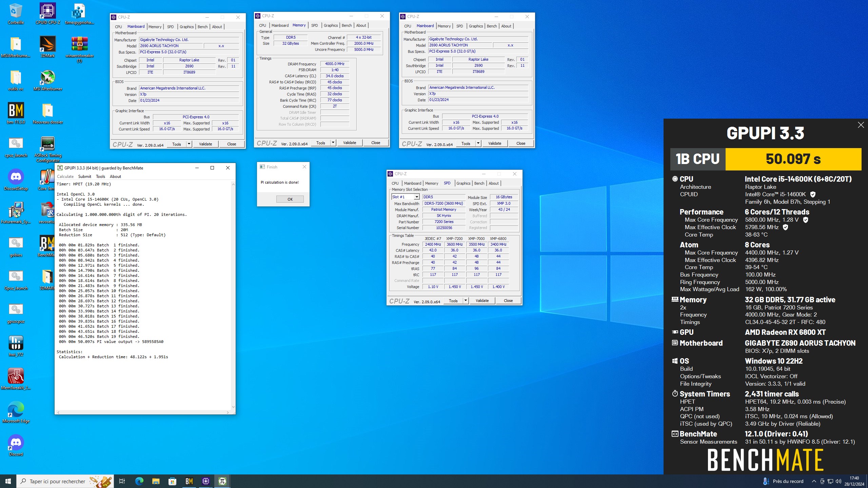Screen dimensions: 868x488
Task: Show hidden system tray icons chevron
Action: tap(814, 481)
